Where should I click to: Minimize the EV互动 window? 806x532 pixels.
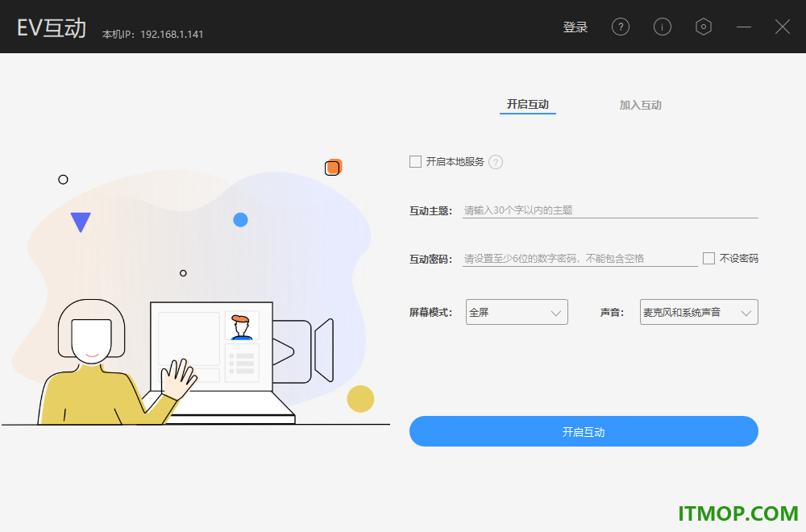(744, 27)
